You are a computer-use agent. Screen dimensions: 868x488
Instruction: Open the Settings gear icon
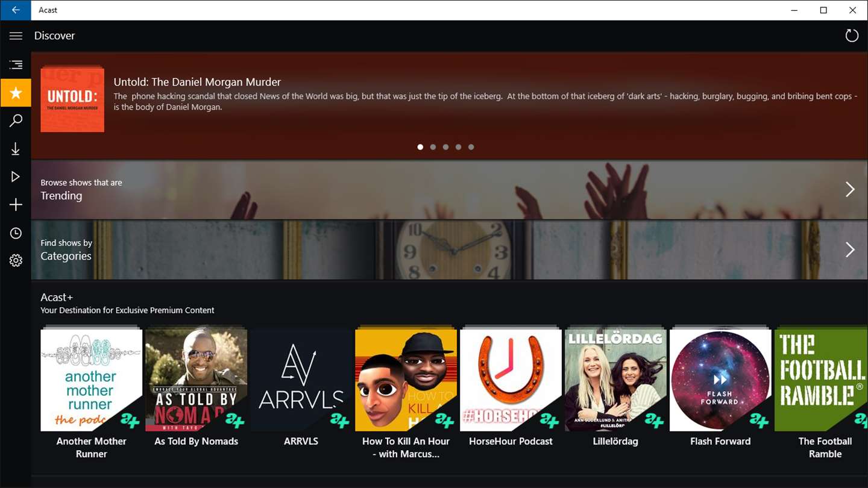tap(16, 261)
